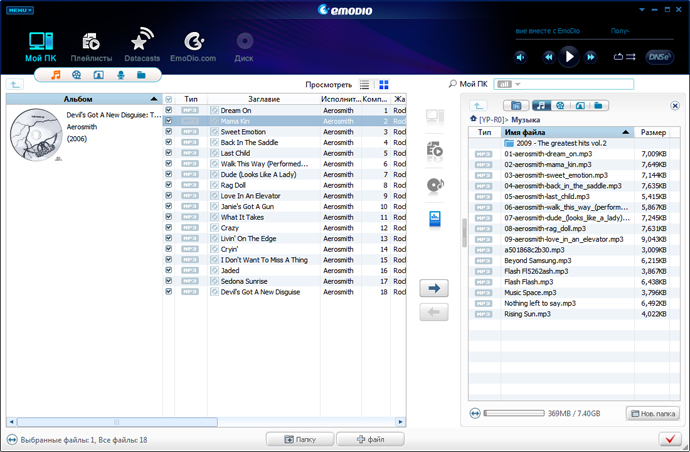Close the device panel
690x452 pixels.
pos(675,106)
